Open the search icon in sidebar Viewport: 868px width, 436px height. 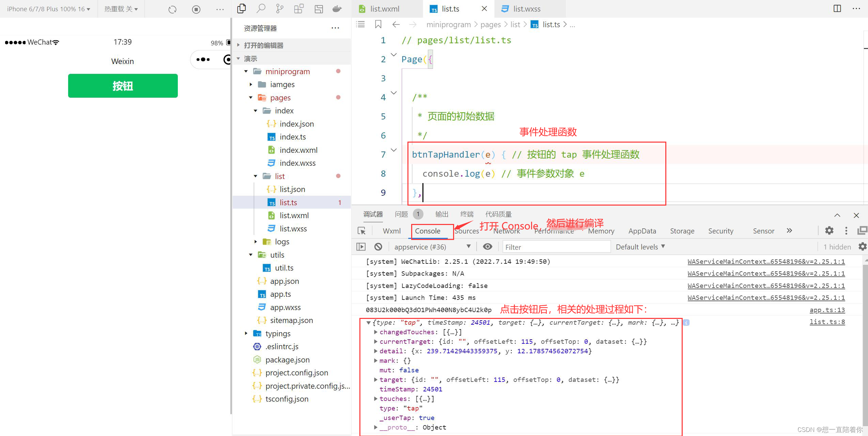(x=261, y=9)
